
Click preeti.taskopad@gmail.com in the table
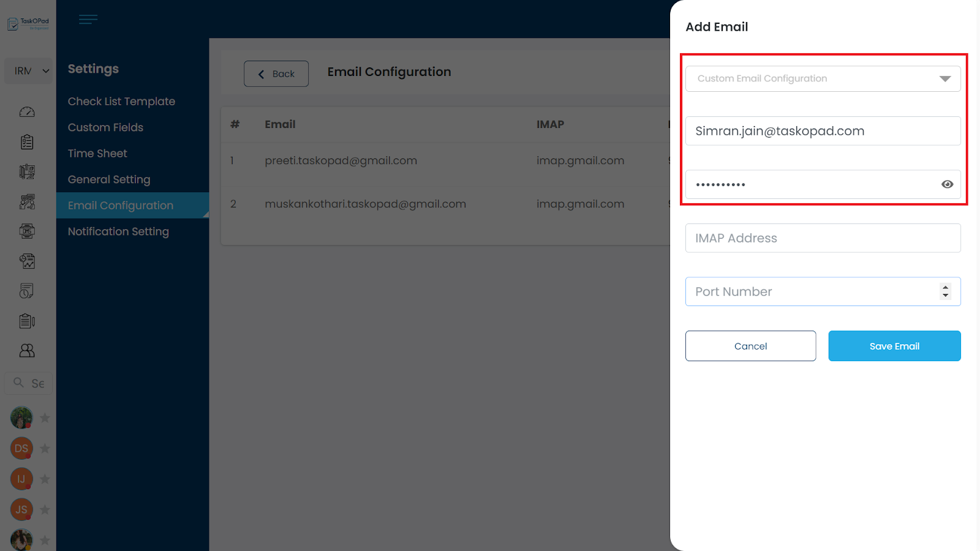pos(341,160)
